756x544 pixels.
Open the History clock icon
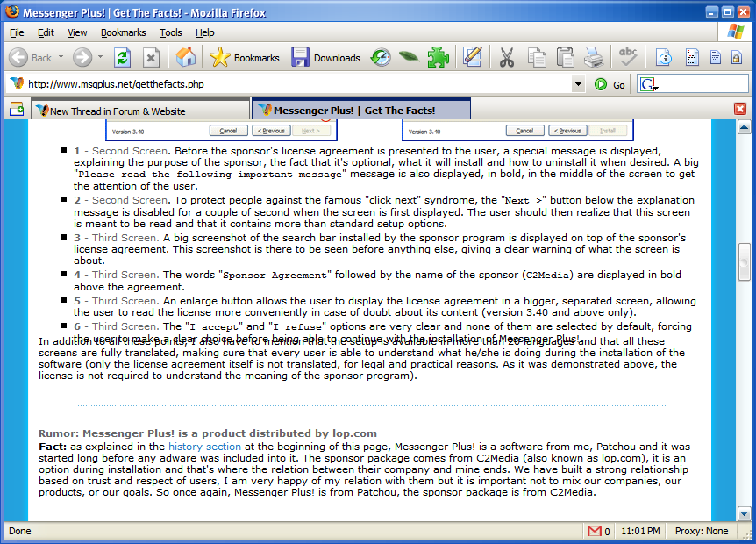point(380,58)
